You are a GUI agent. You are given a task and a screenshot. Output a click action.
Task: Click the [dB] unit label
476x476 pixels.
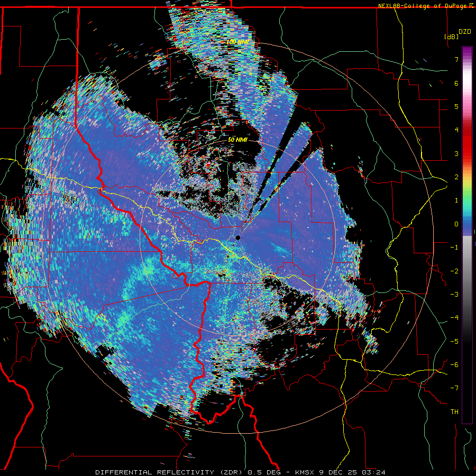tap(452, 36)
